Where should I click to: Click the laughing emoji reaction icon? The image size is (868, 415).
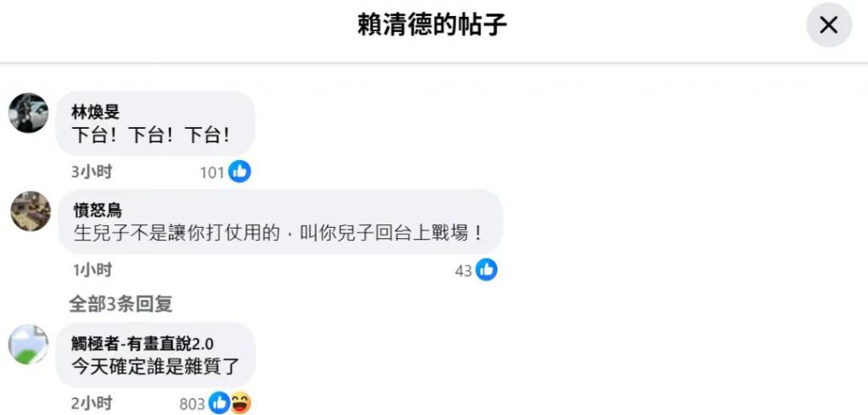click(240, 403)
